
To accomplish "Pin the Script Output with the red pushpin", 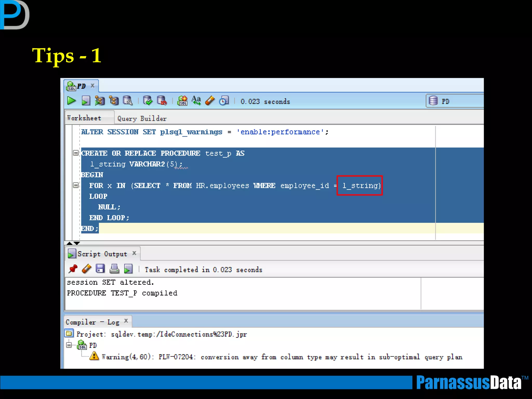I will [73, 269].
